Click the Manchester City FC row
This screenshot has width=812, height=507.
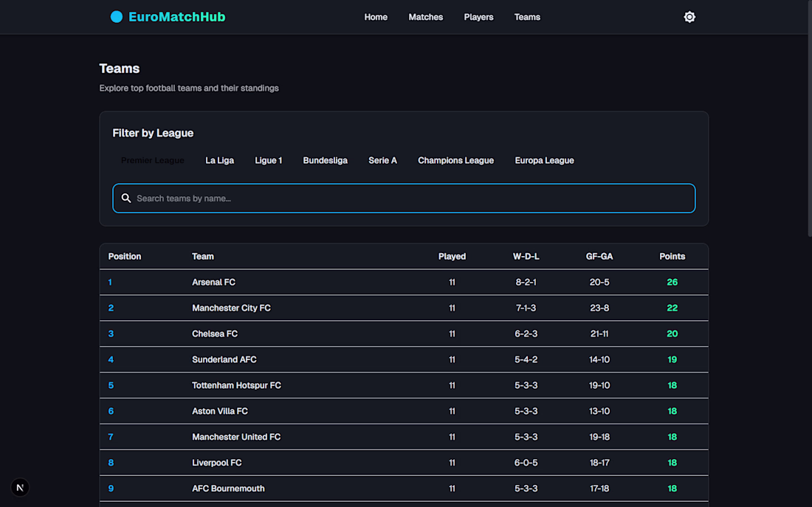pos(231,308)
